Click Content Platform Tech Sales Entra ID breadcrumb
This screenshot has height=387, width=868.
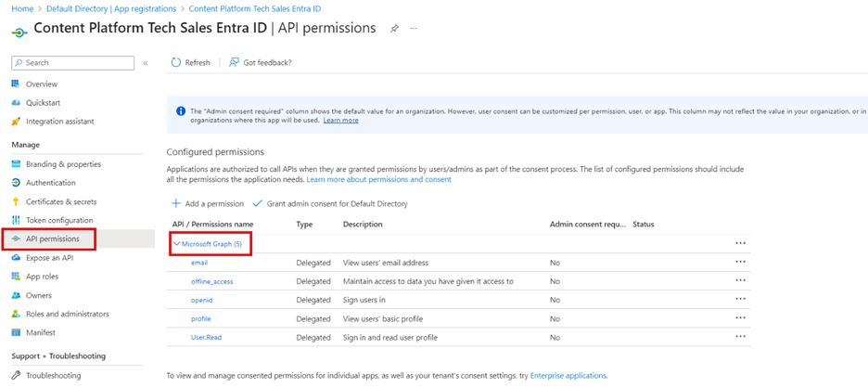coord(255,9)
